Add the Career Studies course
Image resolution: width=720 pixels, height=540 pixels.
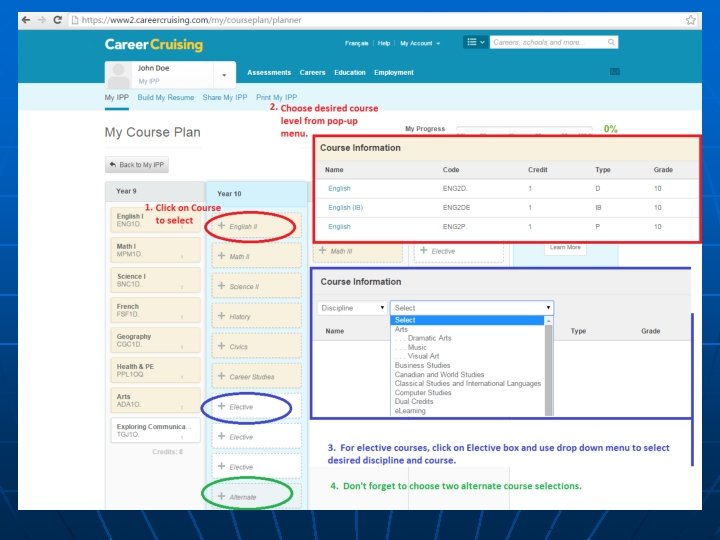256,377
